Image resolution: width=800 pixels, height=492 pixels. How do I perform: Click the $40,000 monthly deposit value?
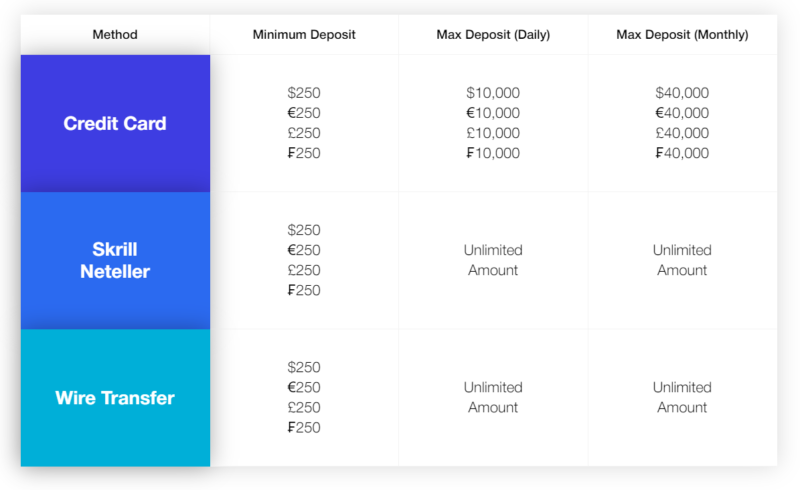coord(682,93)
